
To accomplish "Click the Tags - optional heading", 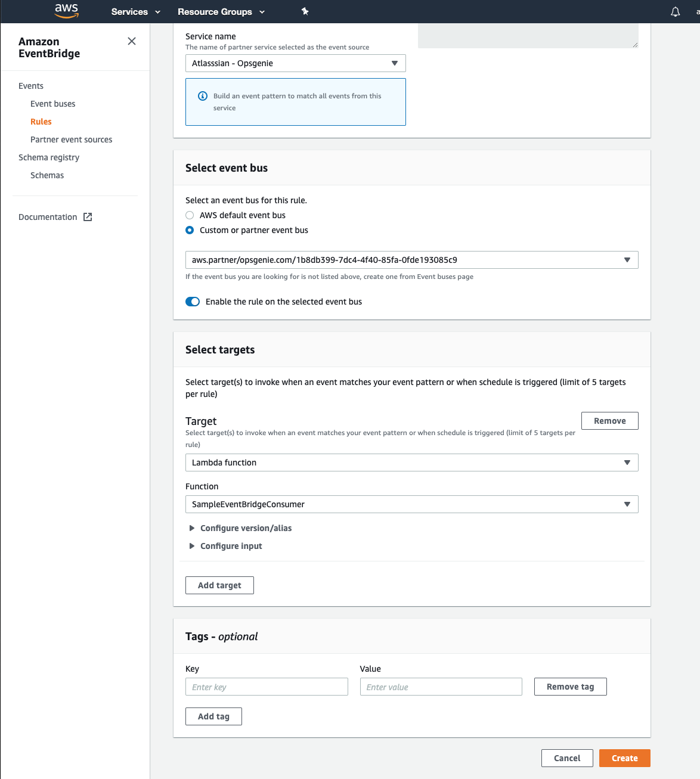I will pyautogui.click(x=222, y=637).
